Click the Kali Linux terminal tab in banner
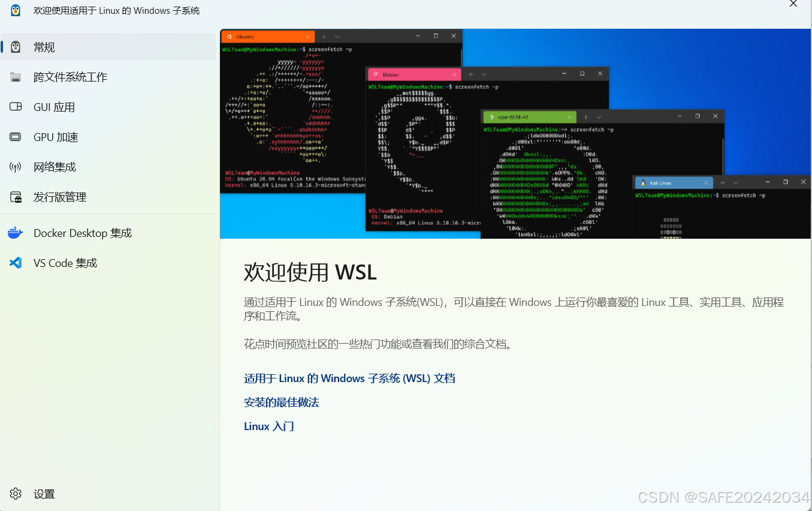Screen dimensions: 812x511 click(674, 182)
